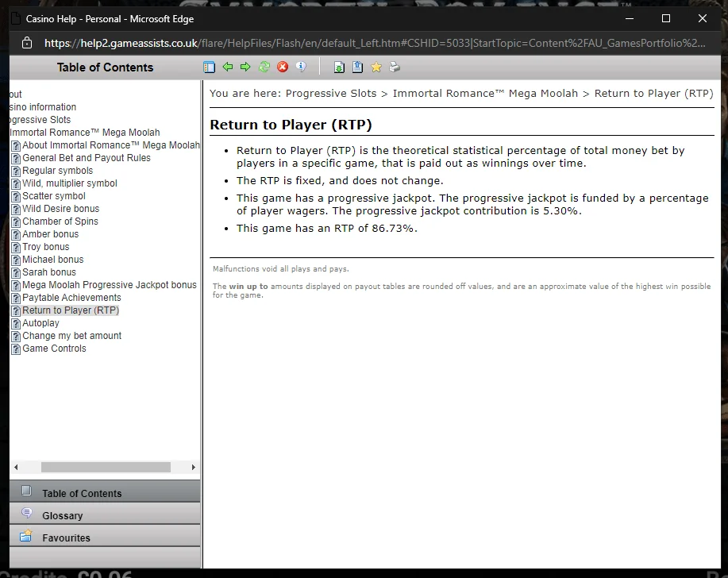Open the Game Controls topic
728x578 pixels.
pyautogui.click(x=54, y=349)
